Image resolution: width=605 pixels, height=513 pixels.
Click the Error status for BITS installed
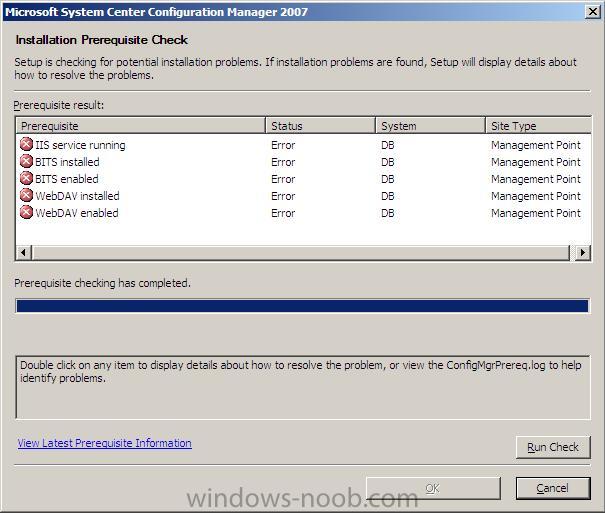[283, 162]
